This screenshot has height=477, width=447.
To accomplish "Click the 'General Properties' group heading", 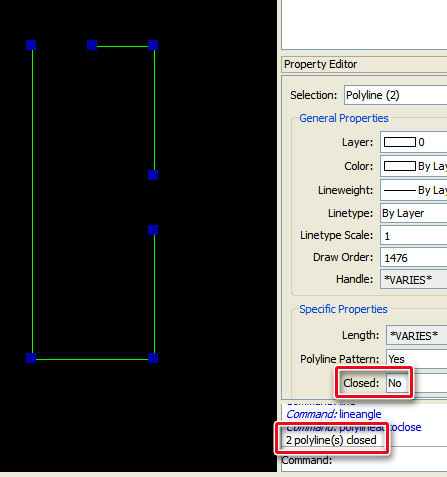I will [344, 118].
